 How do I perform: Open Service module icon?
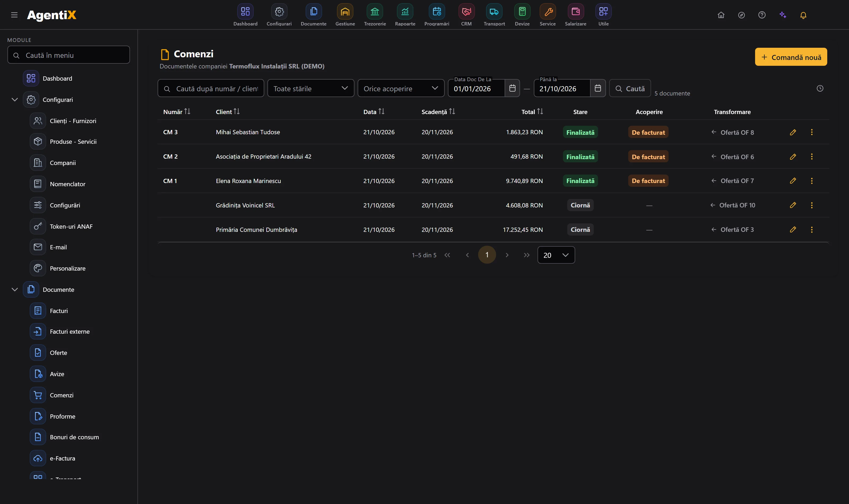[x=547, y=12]
